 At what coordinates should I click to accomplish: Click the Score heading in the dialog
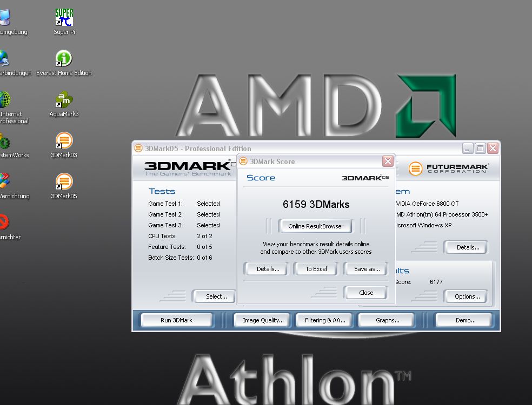[261, 178]
